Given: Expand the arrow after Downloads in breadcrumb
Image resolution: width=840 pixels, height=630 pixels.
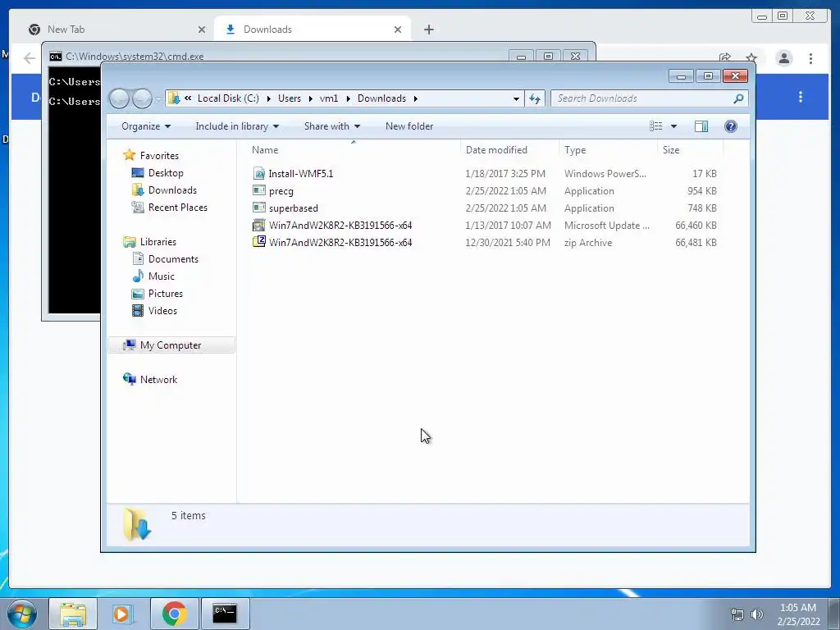Looking at the screenshot, I should point(415,98).
